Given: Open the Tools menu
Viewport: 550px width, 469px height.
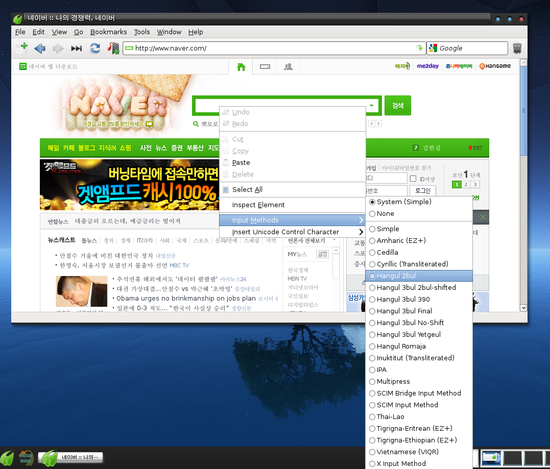Looking at the screenshot, I should click(x=142, y=32).
